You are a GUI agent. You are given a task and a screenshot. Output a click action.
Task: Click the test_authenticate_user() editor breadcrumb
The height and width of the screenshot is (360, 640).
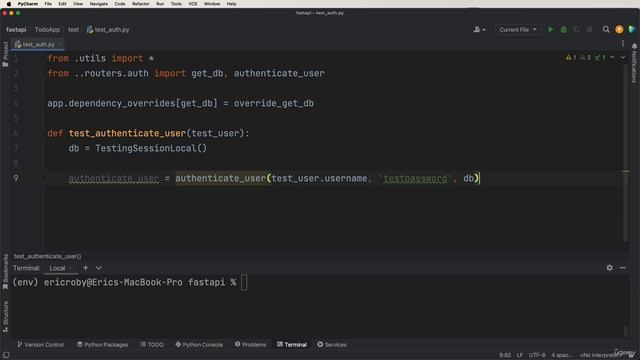tap(47, 256)
